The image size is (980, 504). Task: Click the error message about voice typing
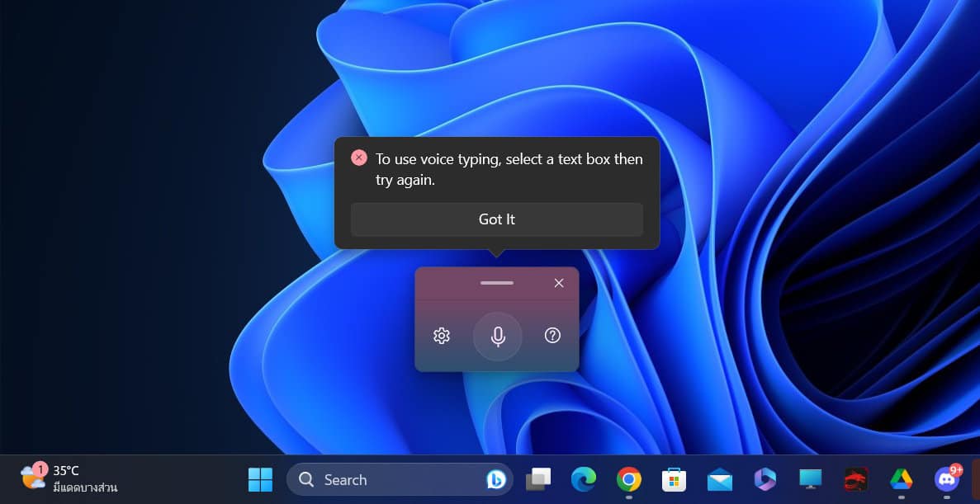[509, 169]
